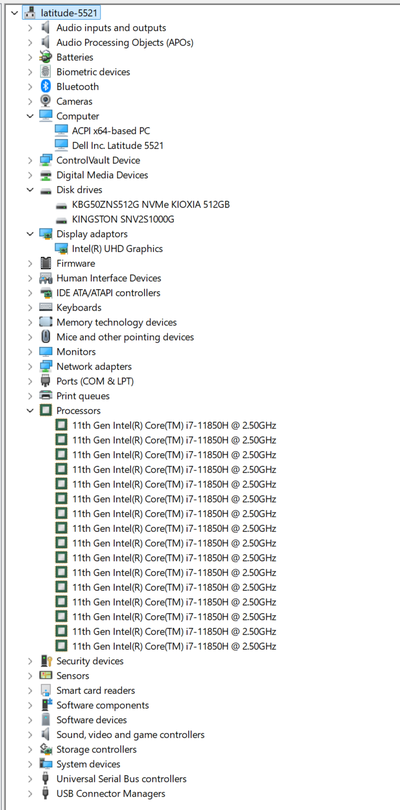The height and width of the screenshot is (810, 400).
Task: Expand the Sound, video and game controllers category
Action: 30,735
